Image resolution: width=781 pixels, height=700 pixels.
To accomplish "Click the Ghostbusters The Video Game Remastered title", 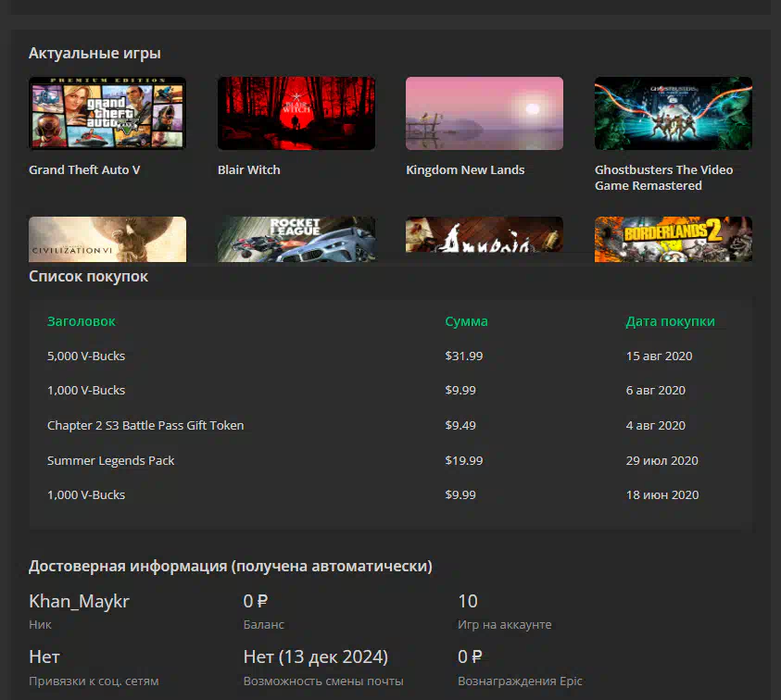I will coord(664,178).
